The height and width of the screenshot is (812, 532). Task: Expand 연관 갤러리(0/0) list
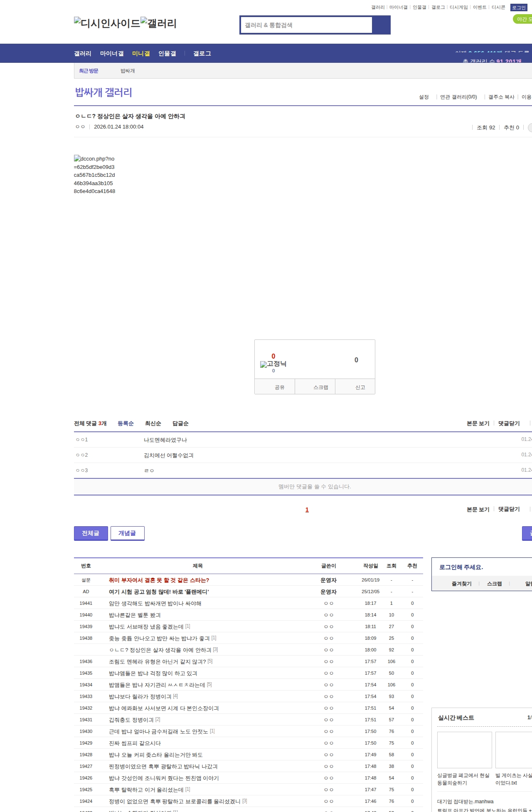point(458,97)
